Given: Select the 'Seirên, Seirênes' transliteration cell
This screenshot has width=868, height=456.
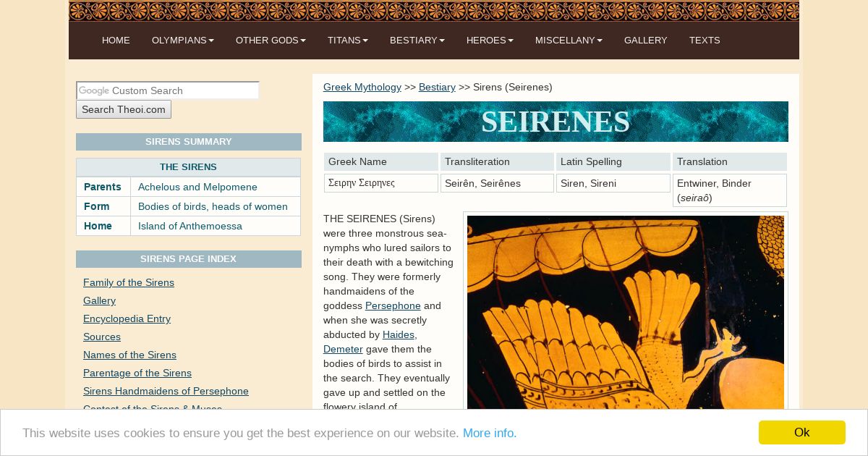Looking at the screenshot, I should pos(497,183).
